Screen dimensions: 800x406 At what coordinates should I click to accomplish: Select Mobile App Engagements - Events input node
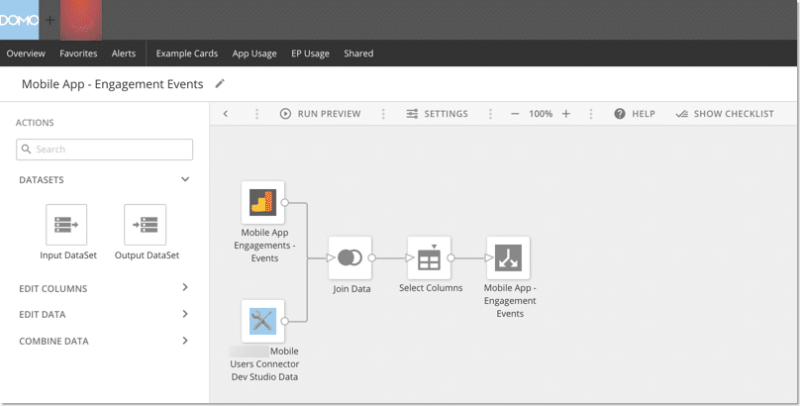point(263,202)
